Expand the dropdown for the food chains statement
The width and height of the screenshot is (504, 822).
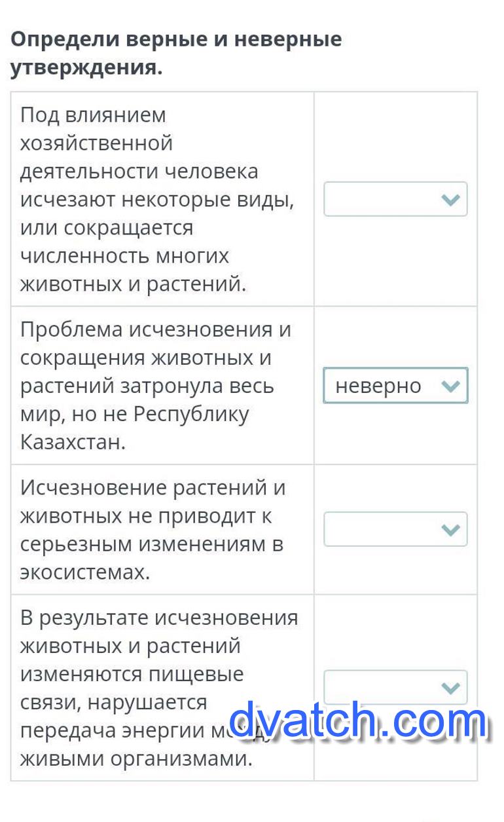tap(395, 687)
